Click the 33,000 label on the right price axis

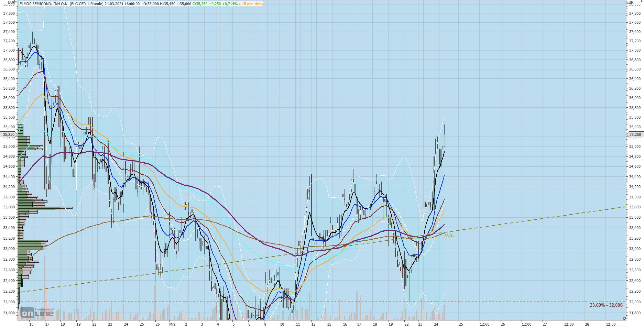[x=634, y=249]
